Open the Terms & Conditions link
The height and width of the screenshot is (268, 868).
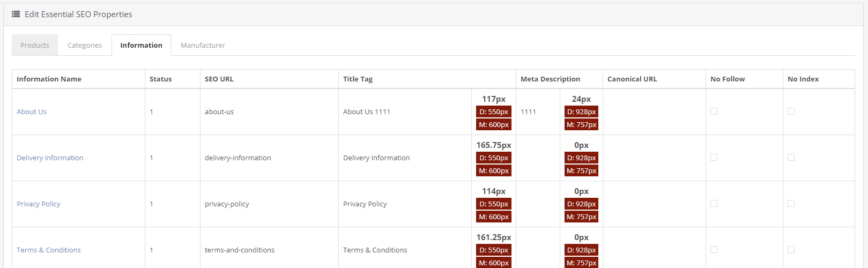click(49, 250)
